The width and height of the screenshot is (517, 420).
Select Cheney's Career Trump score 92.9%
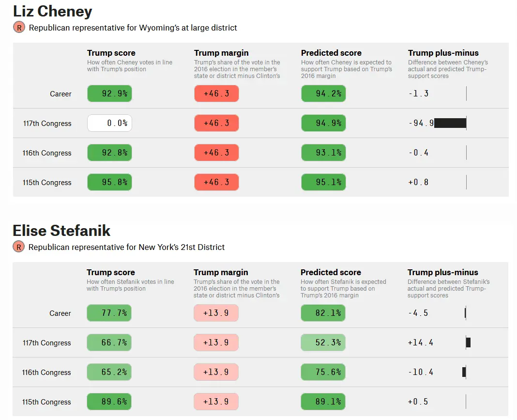click(x=109, y=93)
